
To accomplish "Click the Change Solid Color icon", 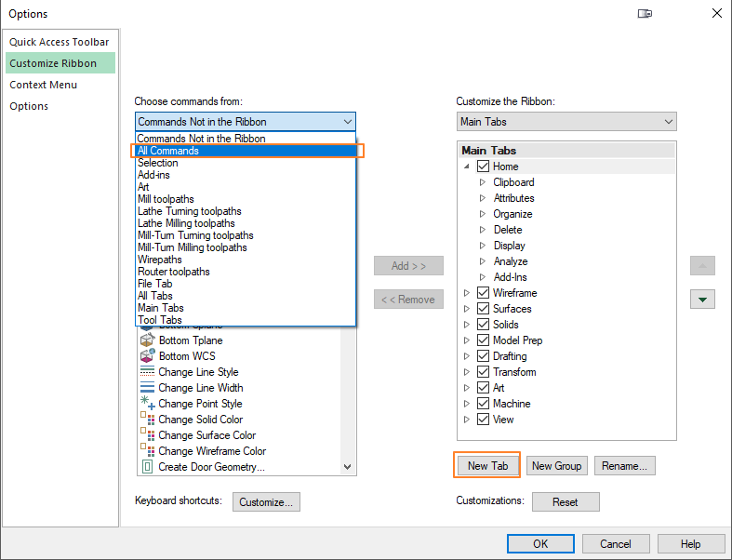I will pos(148,419).
